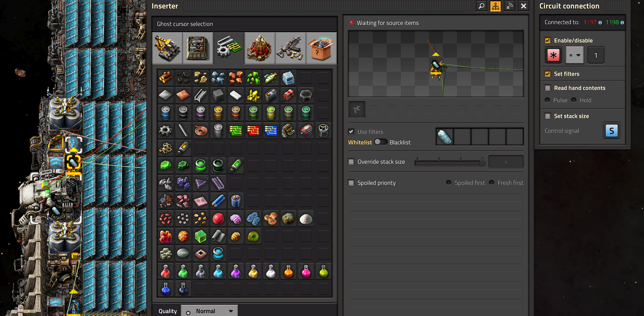Viewport: 644px width, 316px height.
Task: Toggle the circuit network connection button
Action: tap(496, 6)
